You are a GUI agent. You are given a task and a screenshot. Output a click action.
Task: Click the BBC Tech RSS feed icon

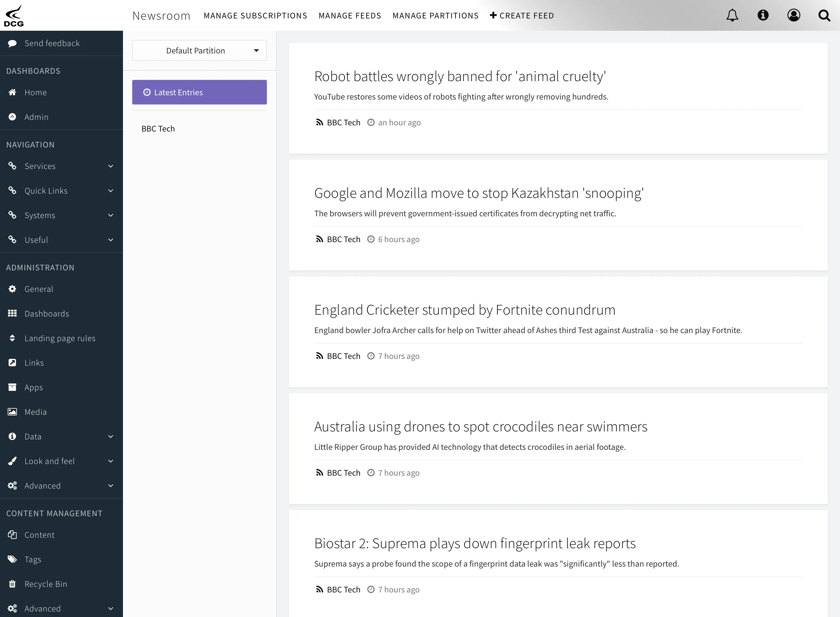(x=319, y=122)
